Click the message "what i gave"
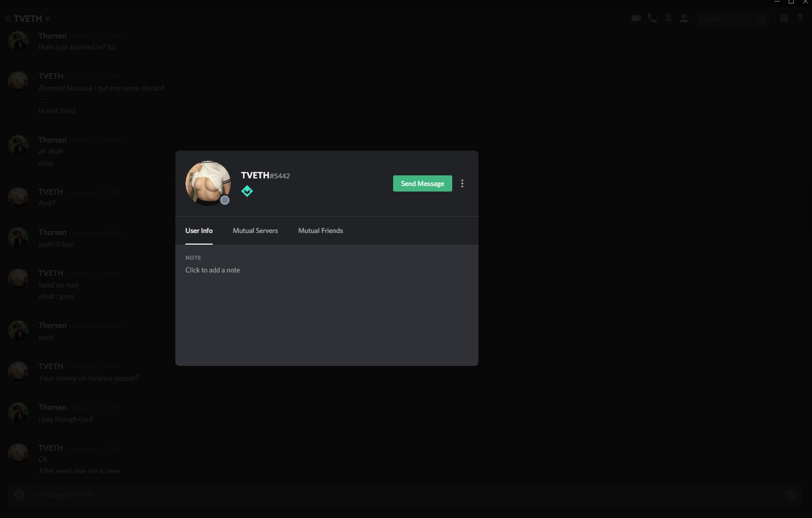Image resolution: width=812 pixels, height=518 pixels. coord(56,296)
